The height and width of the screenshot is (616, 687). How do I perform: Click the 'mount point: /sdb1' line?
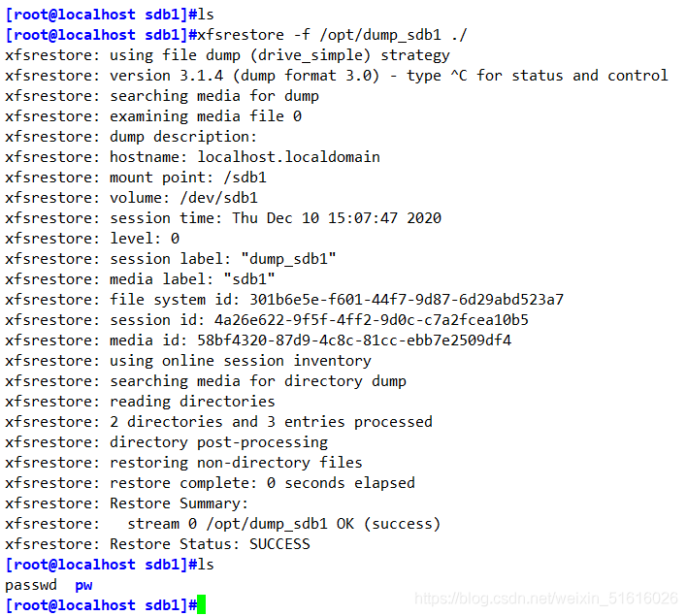[x=136, y=178]
